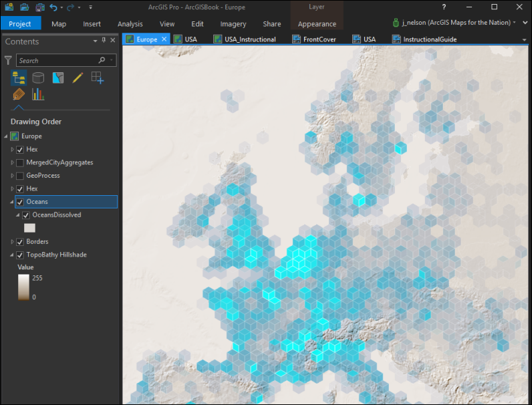Image resolution: width=532 pixels, height=405 pixels.
Task: Uncheck the first Hex layer visibility
Action: click(x=20, y=150)
